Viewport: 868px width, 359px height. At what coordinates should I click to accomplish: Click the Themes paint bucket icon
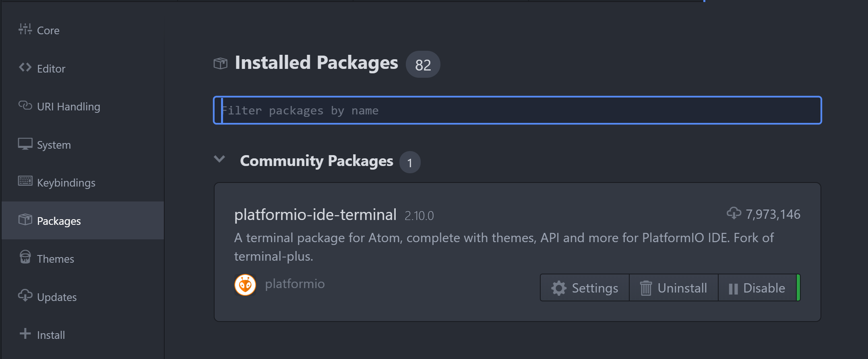click(x=25, y=257)
